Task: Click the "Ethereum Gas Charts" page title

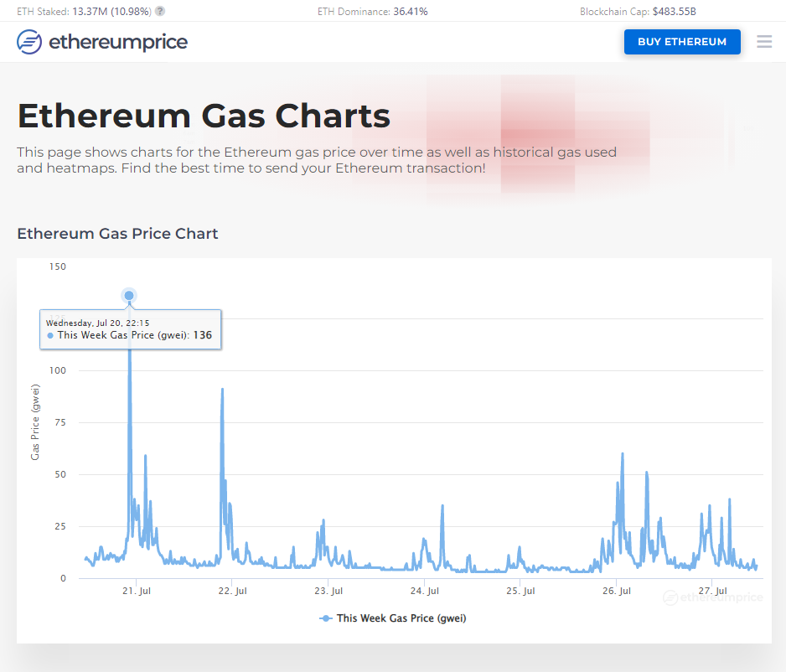Action: pyautogui.click(x=204, y=116)
